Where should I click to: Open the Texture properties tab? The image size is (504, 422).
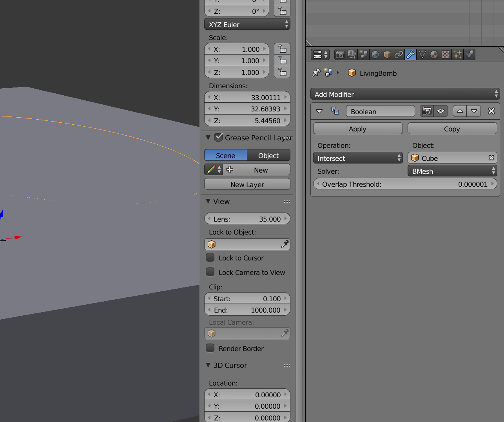tap(446, 55)
